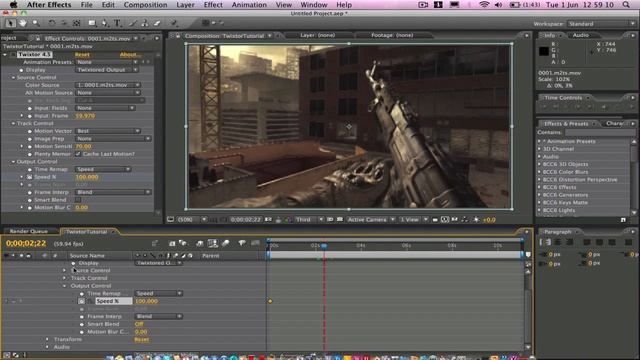640x360 pixels.
Task: Expand BCC6 Effects category in presets list
Action: point(540,187)
